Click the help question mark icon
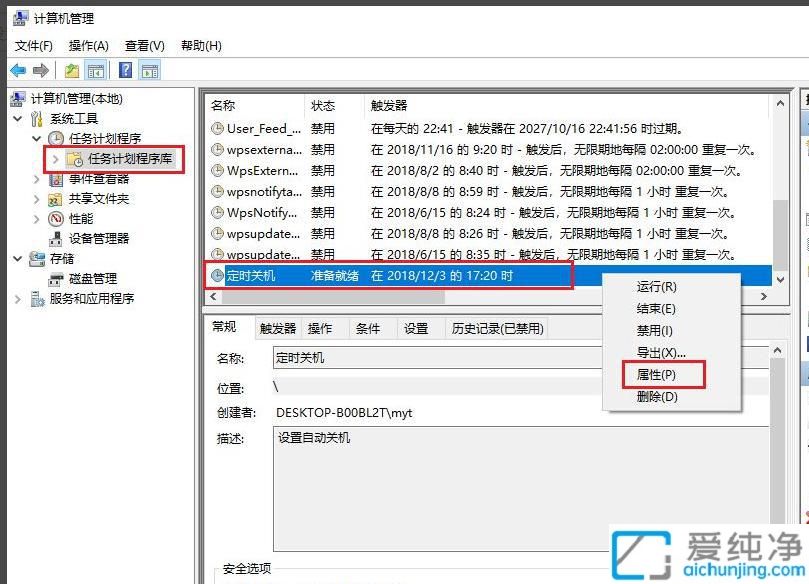The width and height of the screenshot is (809, 584). tap(126, 70)
